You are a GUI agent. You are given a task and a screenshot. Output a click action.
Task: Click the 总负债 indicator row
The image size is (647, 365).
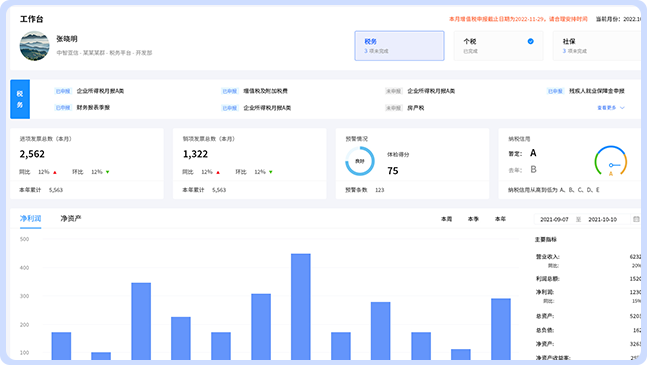[x=588, y=330]
